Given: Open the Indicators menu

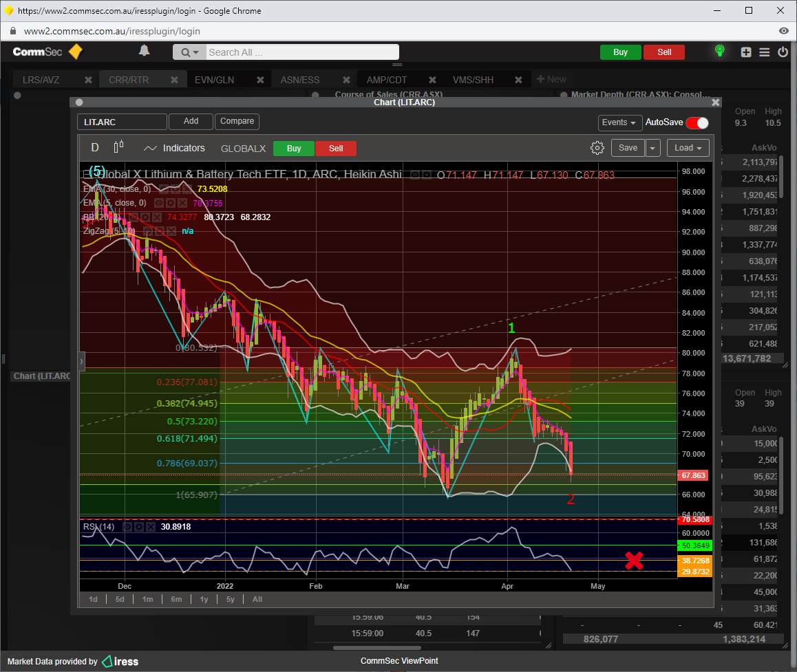Looking at the screenshot, I should pyautogui.click(x=174, y=148).
